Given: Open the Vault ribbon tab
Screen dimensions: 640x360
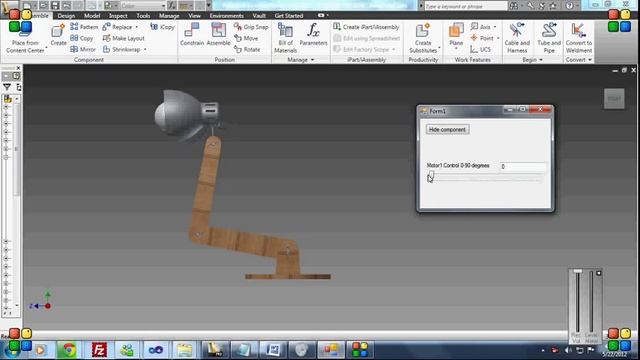Looking at the screenshot, I should pos(259,16).
